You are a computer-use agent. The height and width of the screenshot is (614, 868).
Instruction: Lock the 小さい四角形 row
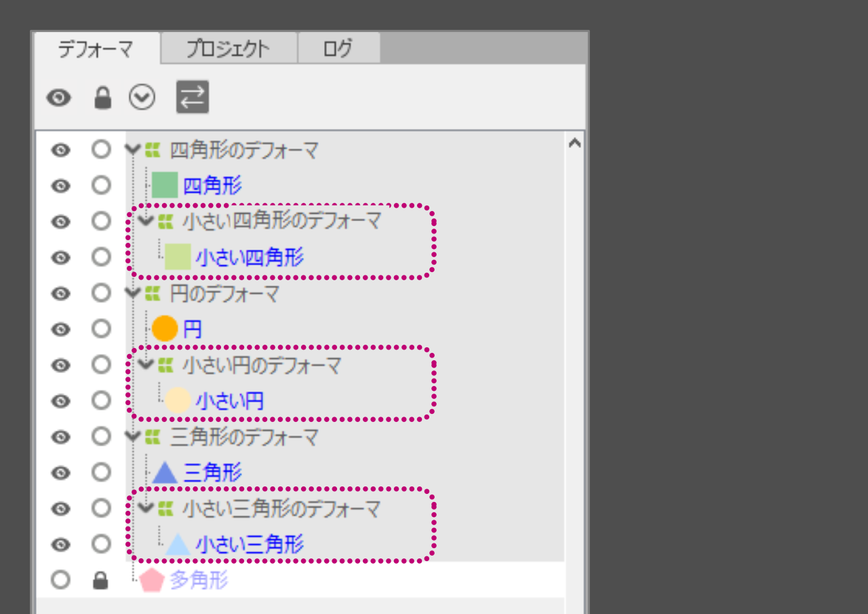pos(101,256)
